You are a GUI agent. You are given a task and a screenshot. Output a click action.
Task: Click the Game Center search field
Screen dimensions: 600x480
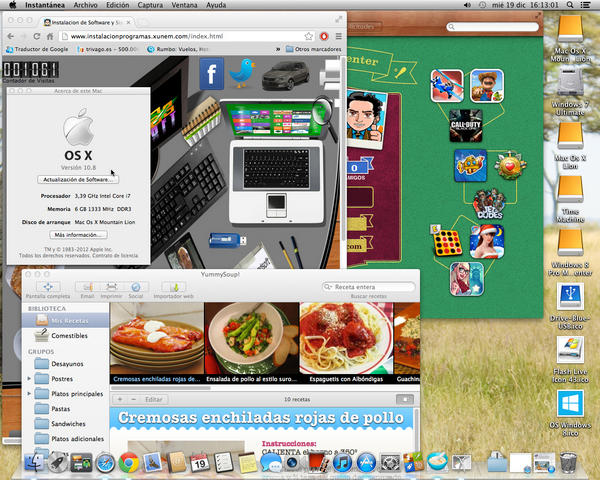pos(492,27)
